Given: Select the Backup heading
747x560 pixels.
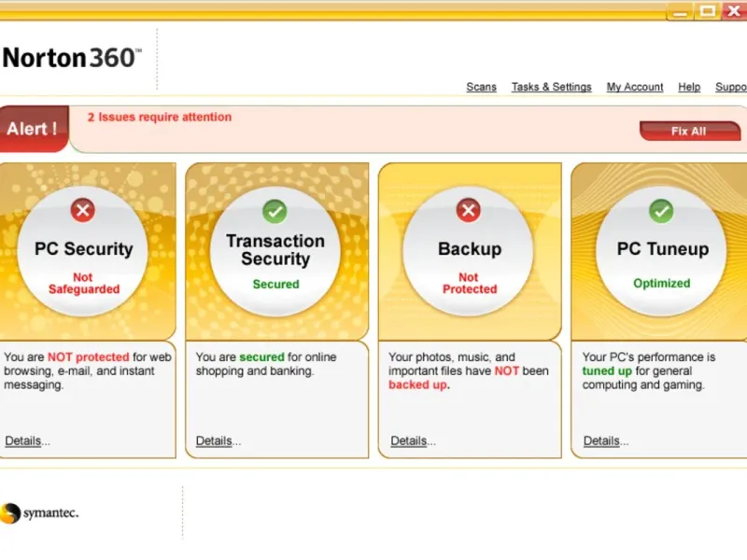Looking at the screenshot, I should pyautogui.click(x=470, y=248).
